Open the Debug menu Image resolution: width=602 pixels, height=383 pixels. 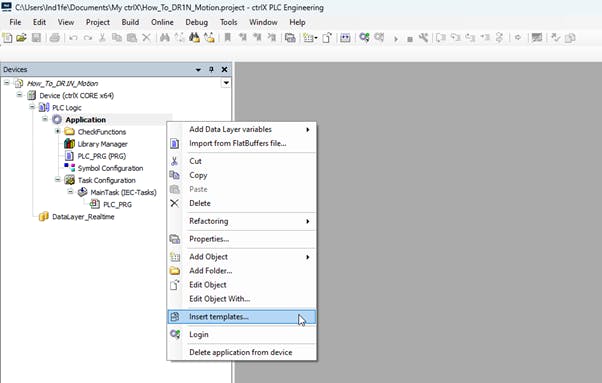[x=197, y=22]
